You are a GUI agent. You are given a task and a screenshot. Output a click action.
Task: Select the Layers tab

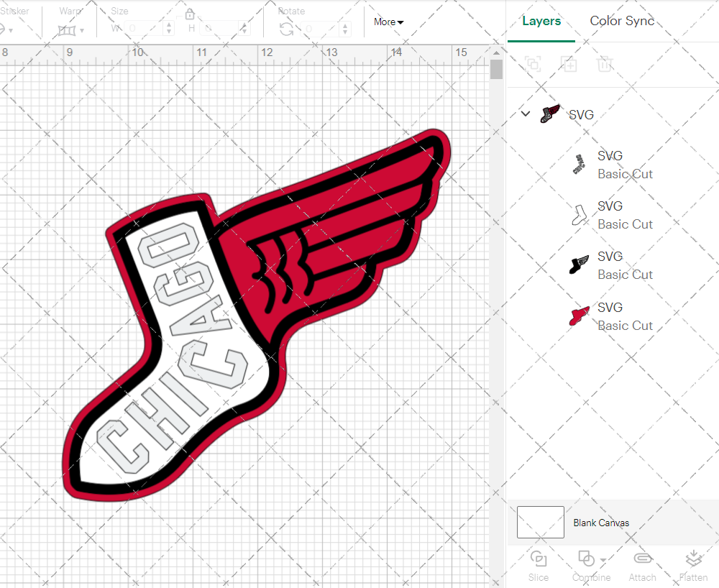click(541, 21)
